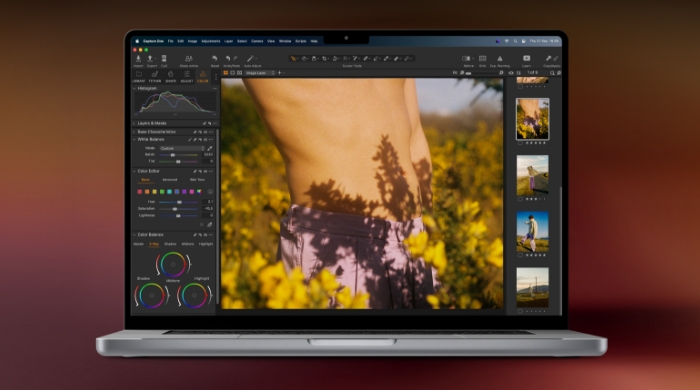
Task: Expand the Base Characteristics panel
Action: [x=134, y=132]
